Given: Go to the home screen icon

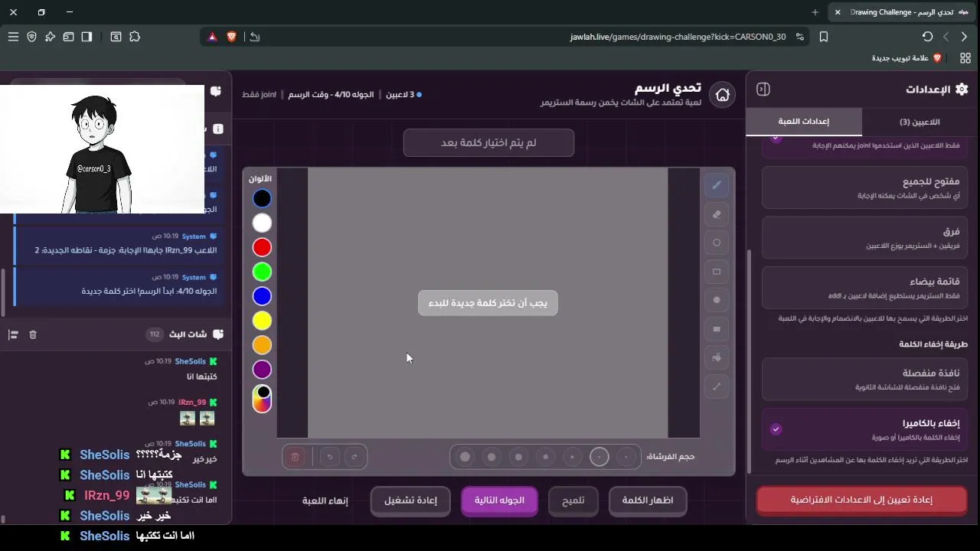Looking at the screenshot, I should click(x=722, y=95).
